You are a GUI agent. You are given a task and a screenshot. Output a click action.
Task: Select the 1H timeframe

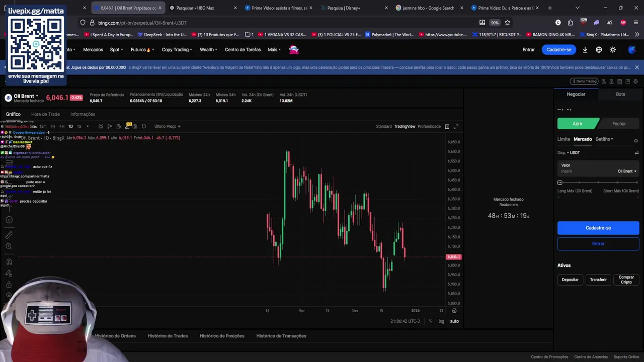point(53,126)
